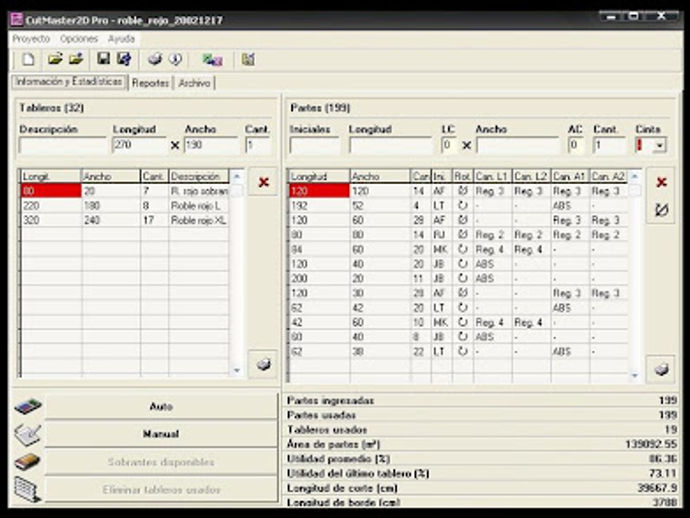This screenshot has height=518, width=690.
Task: Toggle rotation icon in 60 x 40 row
Action: (x=462, y=337)
